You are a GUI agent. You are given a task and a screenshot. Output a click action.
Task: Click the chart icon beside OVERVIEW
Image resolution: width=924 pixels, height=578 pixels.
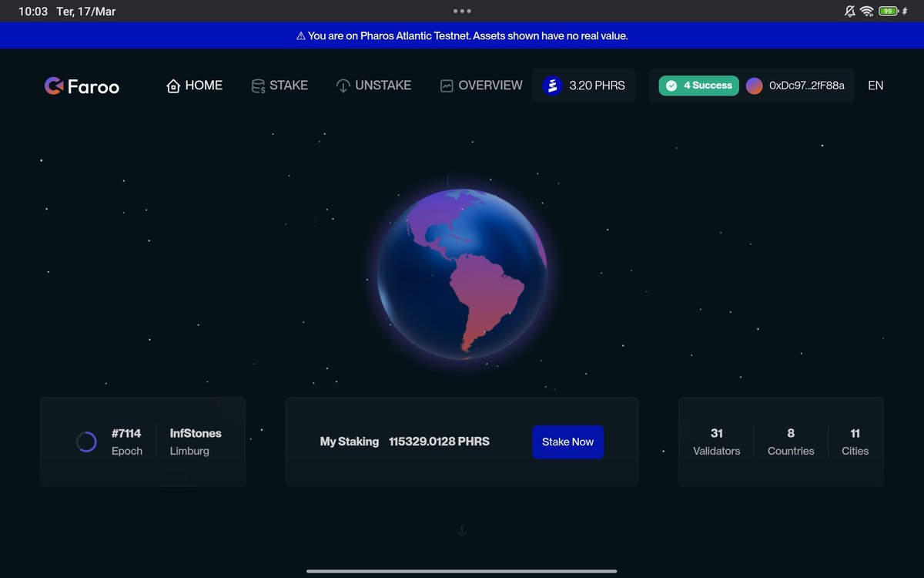(x=447, y=86)
